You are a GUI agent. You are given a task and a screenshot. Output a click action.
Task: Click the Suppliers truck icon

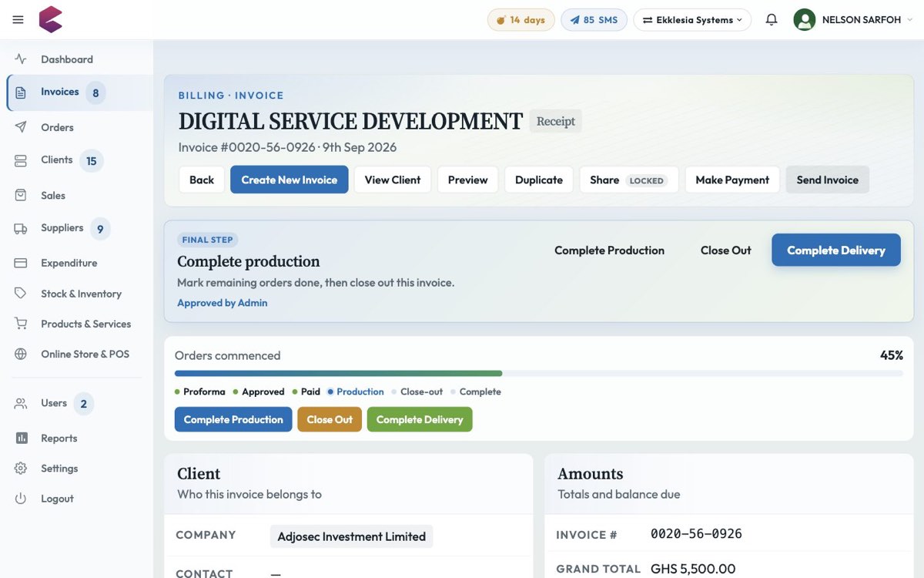click(x=21, y=228)
